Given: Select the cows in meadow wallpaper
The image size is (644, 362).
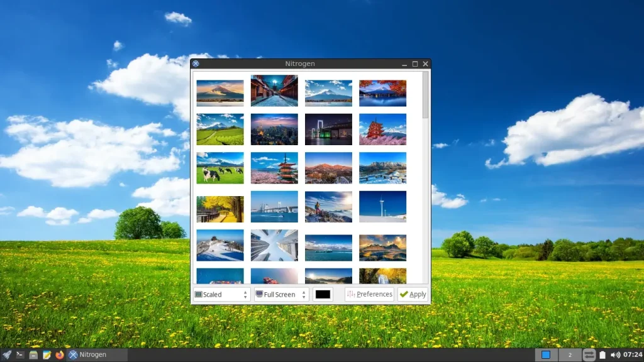Looking at the screenshot, I should 220,168.
